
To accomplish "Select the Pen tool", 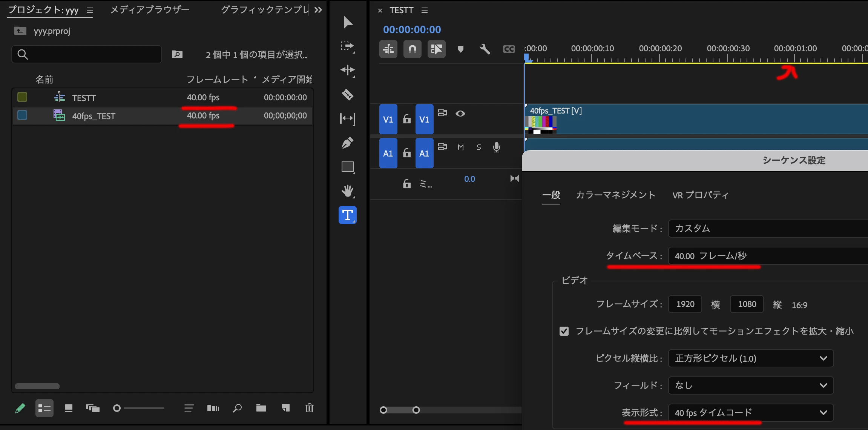I will tap(347, 143).
